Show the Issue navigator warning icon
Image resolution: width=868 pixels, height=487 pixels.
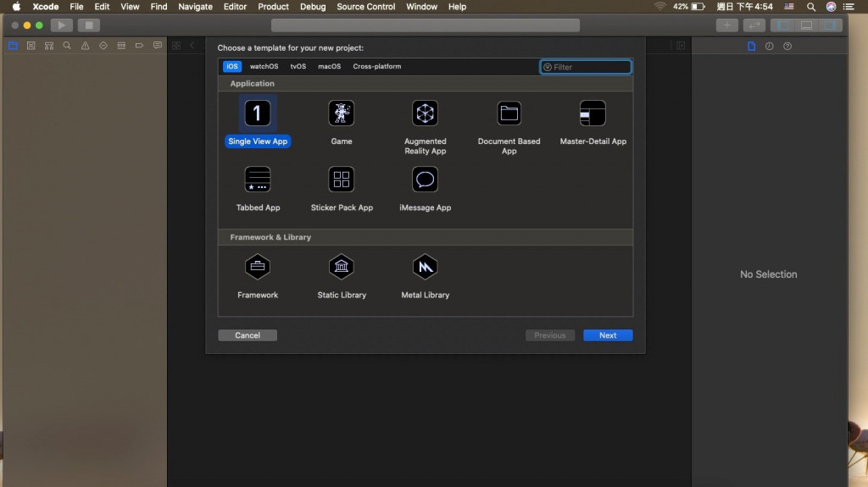[86, 46]
